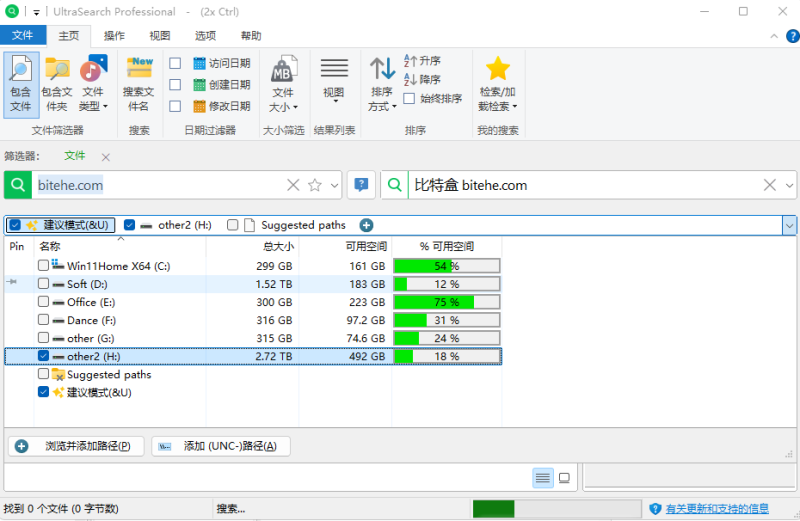Clear the bitehe.com filename search field
The width and height of the screenshot is (800, 521).
pyautogui.click(x=293, y=185)
